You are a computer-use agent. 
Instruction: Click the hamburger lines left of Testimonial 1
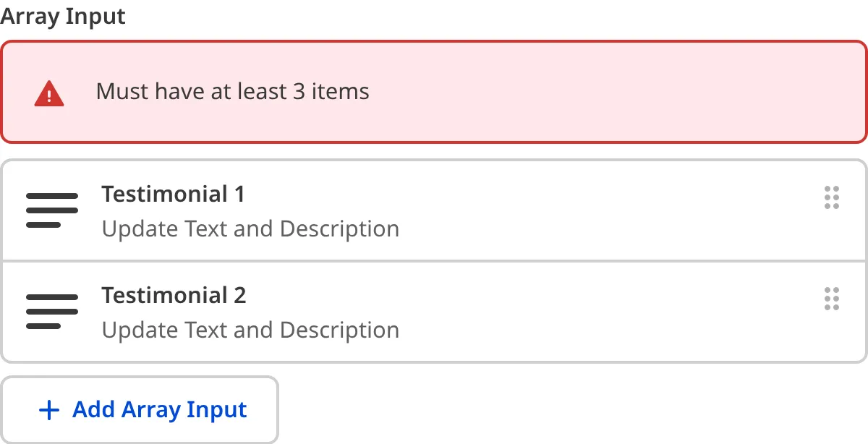tap(52, 210)
